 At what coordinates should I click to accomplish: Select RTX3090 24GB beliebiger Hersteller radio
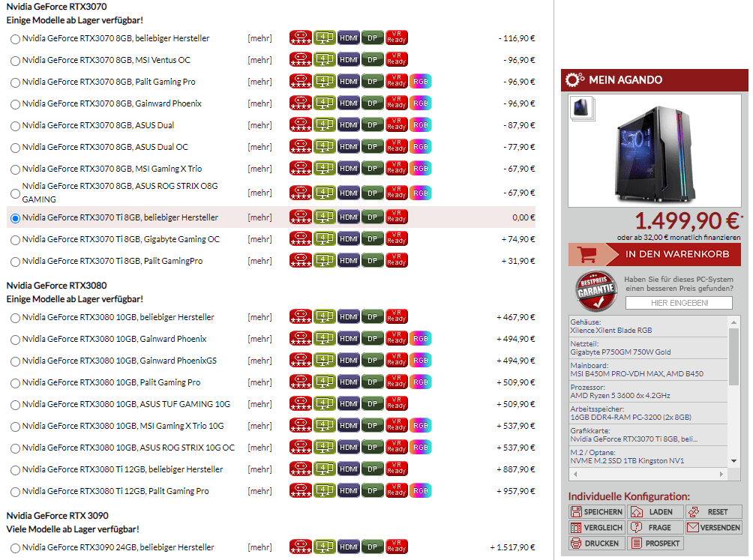(x=15, y=548)
